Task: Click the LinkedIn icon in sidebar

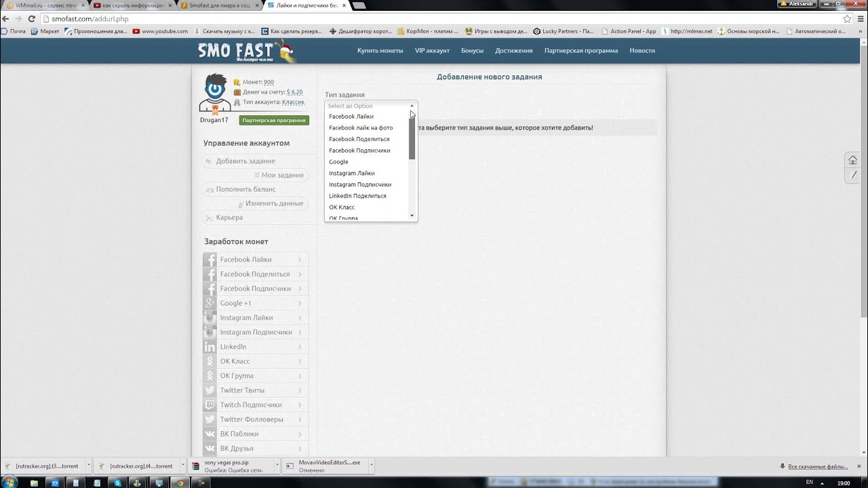Action: 210,347
